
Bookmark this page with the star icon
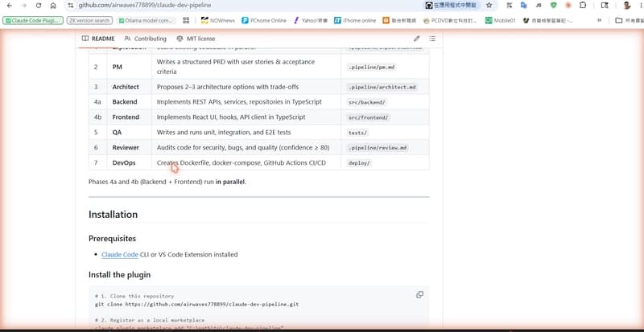[x=489, y=6]
